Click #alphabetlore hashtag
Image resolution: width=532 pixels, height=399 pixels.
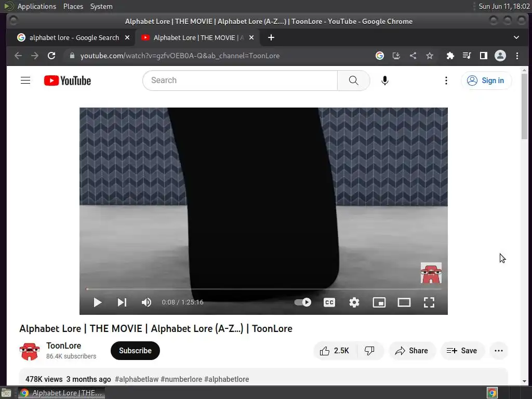click(x=227, y=379)
